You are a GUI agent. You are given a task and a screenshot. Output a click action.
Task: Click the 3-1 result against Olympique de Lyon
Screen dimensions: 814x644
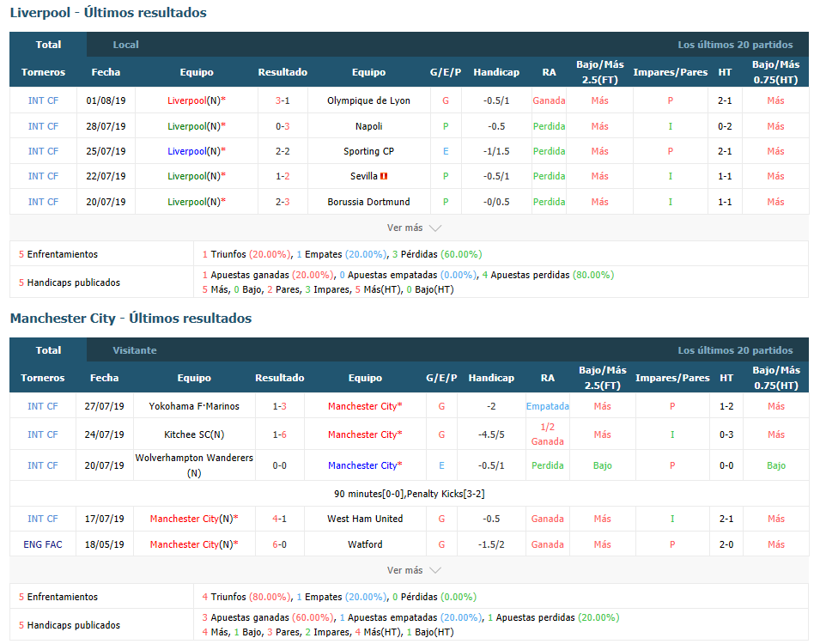click(x=282, y=100)
